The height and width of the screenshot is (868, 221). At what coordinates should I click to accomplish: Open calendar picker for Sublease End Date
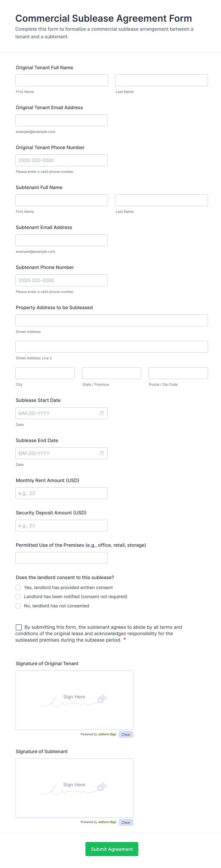click(102, 453)
